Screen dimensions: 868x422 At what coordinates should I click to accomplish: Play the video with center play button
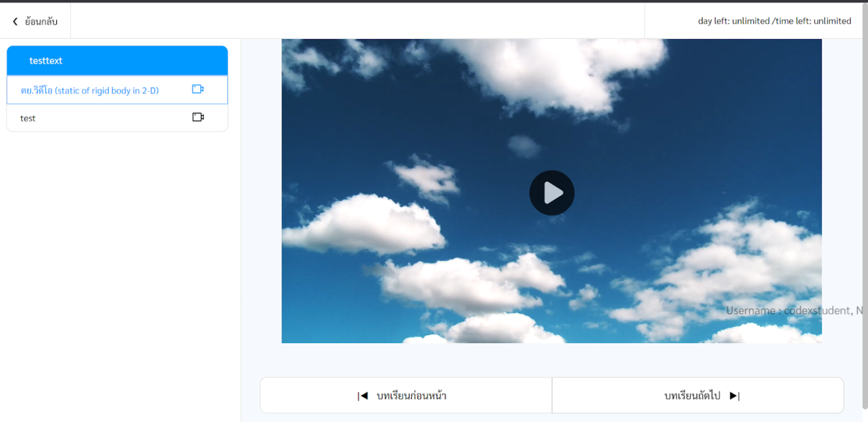click(x=552, y=193)
